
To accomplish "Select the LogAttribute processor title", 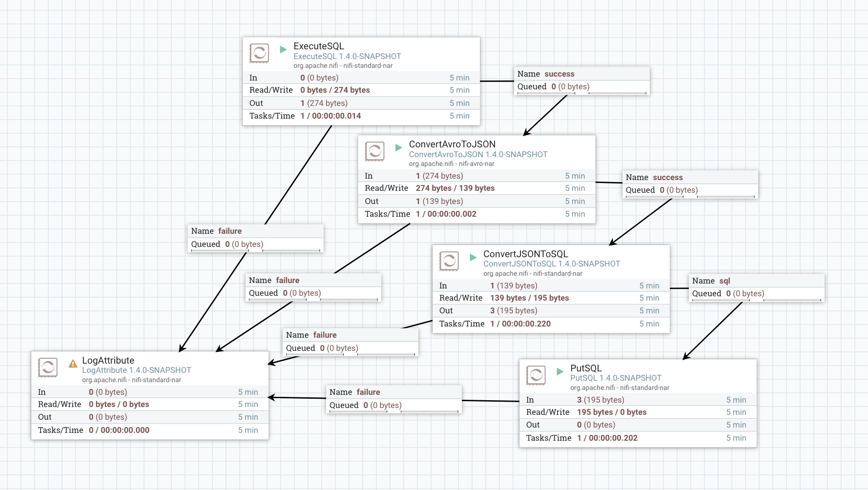I will pyautogui.click(x=108, y=360).
